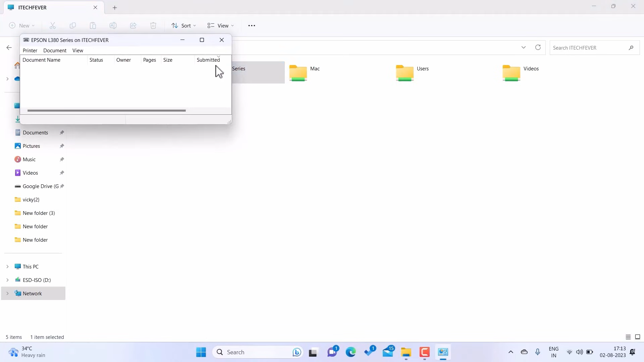Expand the address bar history dropdown
This screenshot has height=362, width=644.
click(x=524, y=47)
